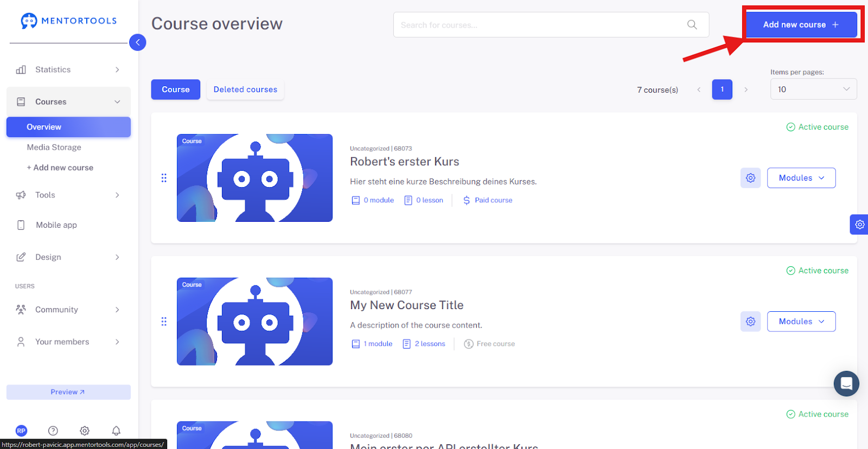This screenshot has height=449, width=868.
Task: Go to the previous page arrow
Action: click(x=699, y=90)
